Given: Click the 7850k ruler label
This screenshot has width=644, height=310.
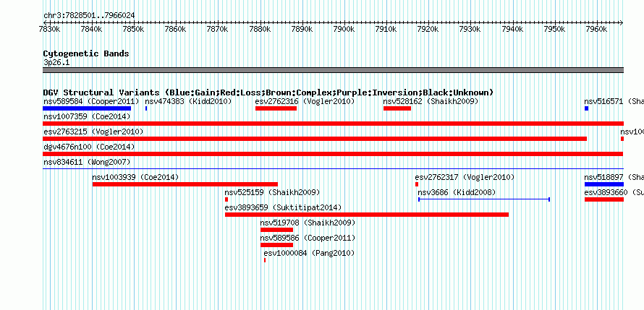Looking at the screenshot, I should pyautogui.click(x=133, y=29).
